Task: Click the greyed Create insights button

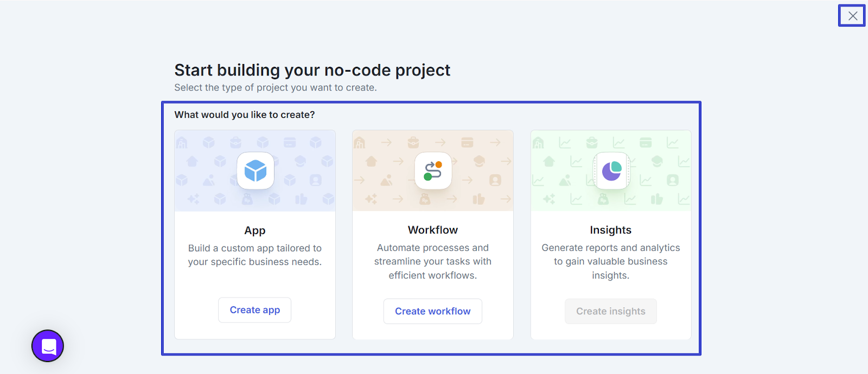Action: 610,311
